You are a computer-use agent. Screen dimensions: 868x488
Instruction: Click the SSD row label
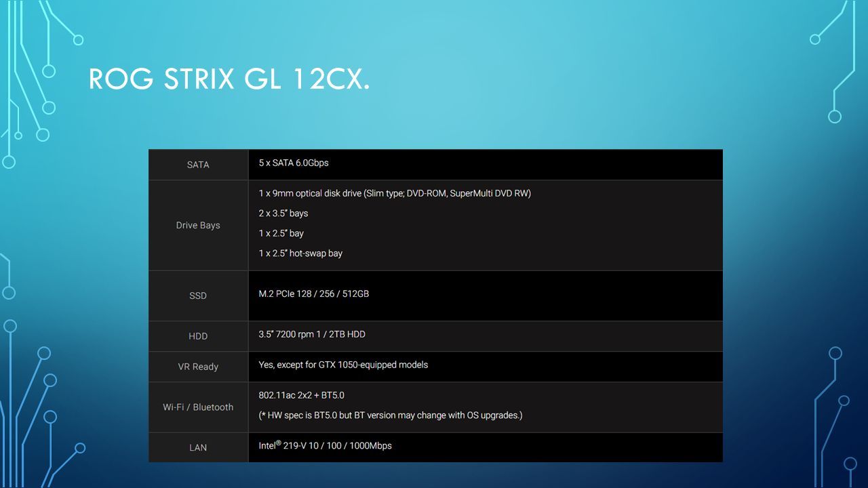click(x=198, y=296)
